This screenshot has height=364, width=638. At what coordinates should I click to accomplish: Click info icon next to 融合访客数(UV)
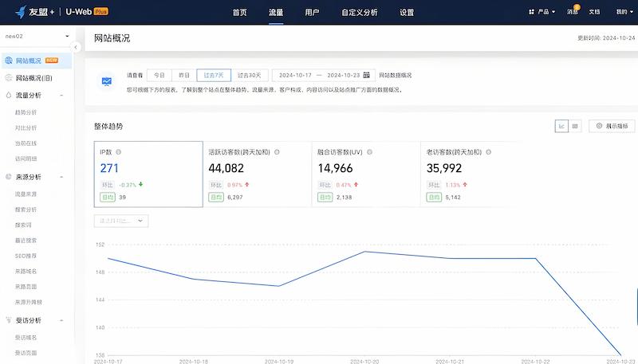pyautogui.click(x=369, y=152)
